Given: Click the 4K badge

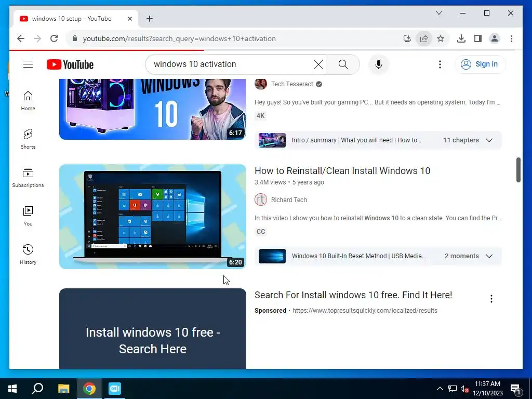Looking at the screenshot, I should 261,116.
